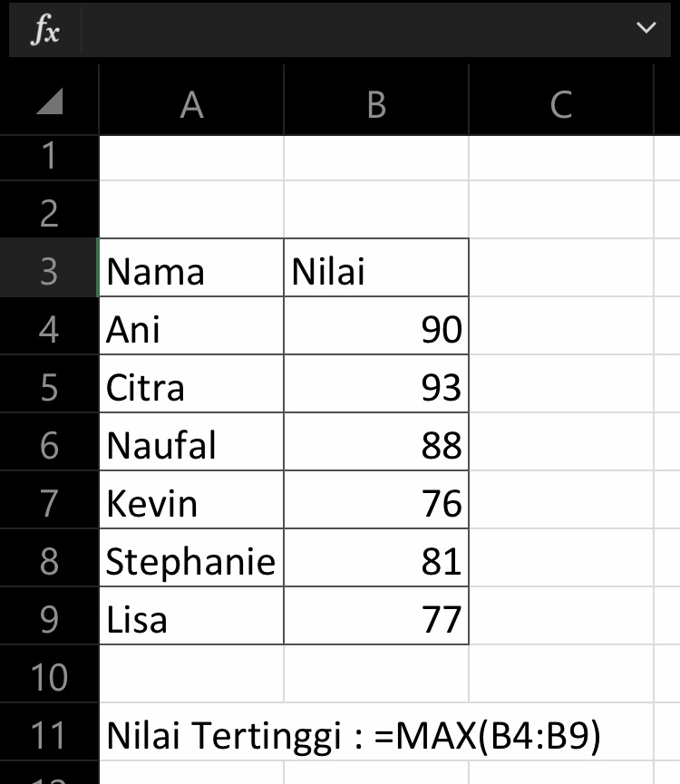This screenshot has width=680, height=784.
Task: Expand the formula bar chevron
Action: pos(646,29)
